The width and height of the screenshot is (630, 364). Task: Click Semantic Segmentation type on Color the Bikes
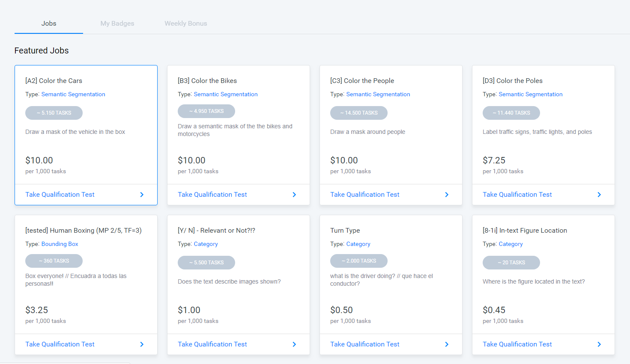226,95
